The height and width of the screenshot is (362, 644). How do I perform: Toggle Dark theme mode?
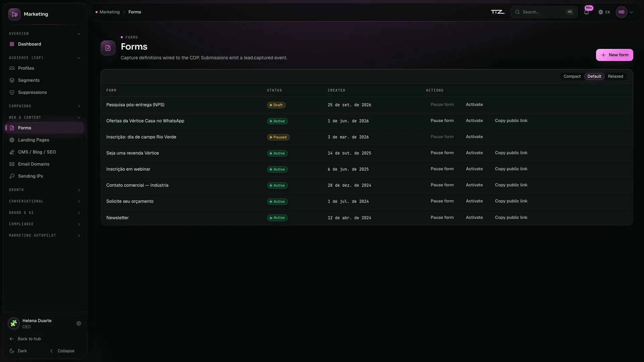pos(18,351)
